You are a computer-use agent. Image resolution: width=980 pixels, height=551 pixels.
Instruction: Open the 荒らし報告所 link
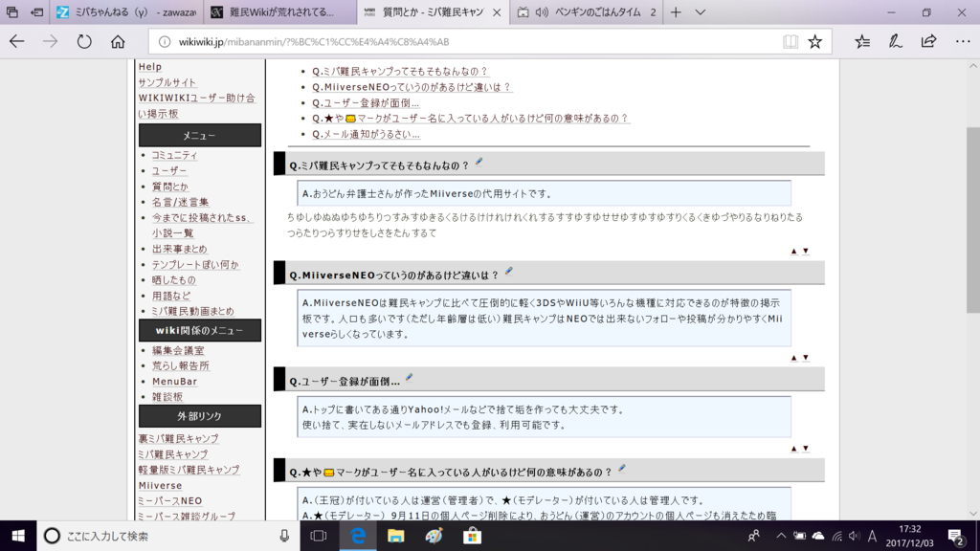[181, 365]
